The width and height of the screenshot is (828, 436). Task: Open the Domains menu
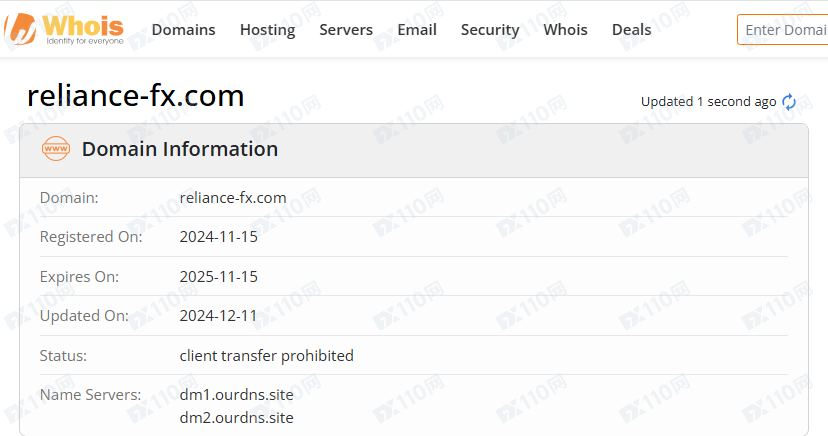(x=183, y=30)
